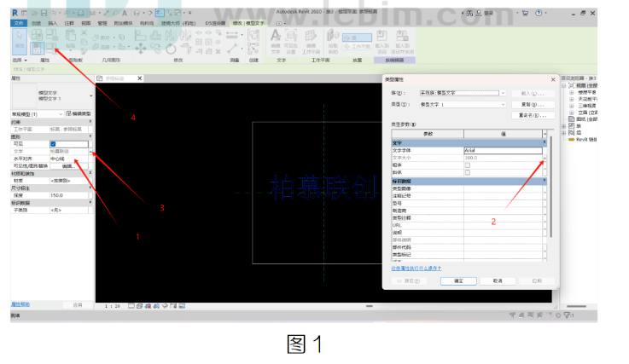This screenshot has width=629, height=364.
Task: Open the Annotate ribbon tab
Action: [69, 23]
